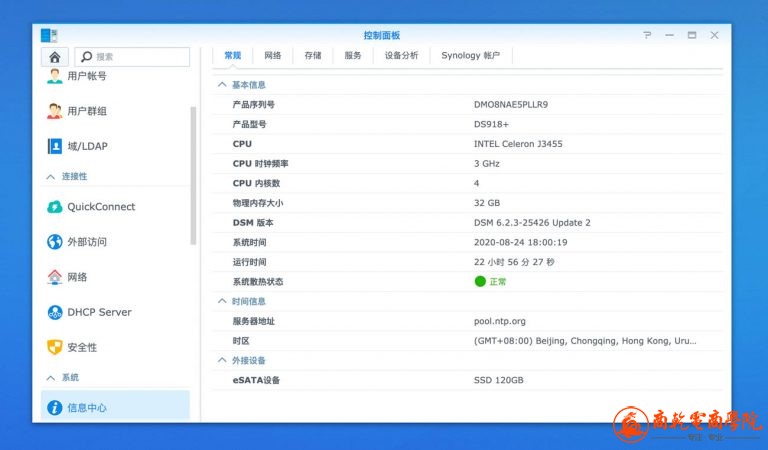This screenshot has height=450, width=768.
Task: Click the sidebar vertical scrollbar
Action: click(193, 175)
